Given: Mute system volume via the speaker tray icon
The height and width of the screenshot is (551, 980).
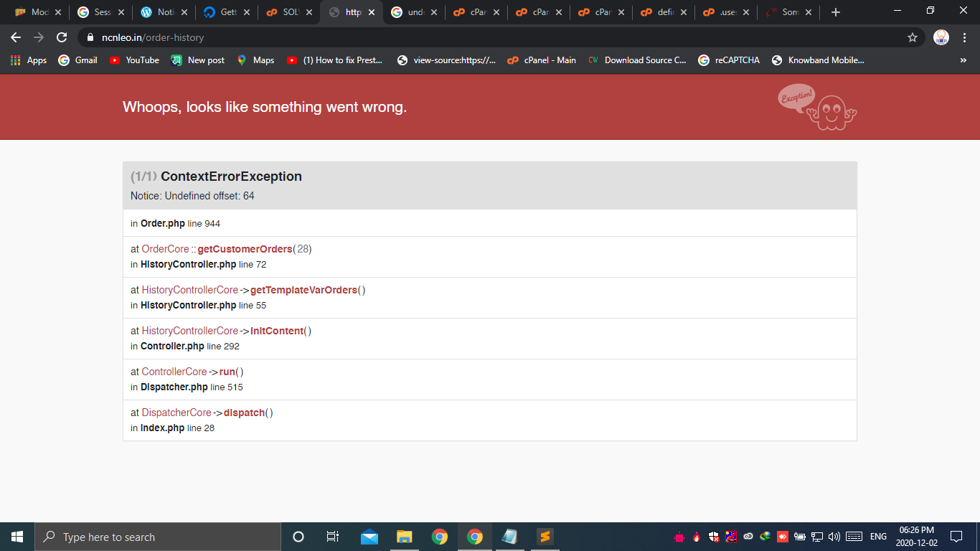Looking at the screenshot, I should point(834,537).
